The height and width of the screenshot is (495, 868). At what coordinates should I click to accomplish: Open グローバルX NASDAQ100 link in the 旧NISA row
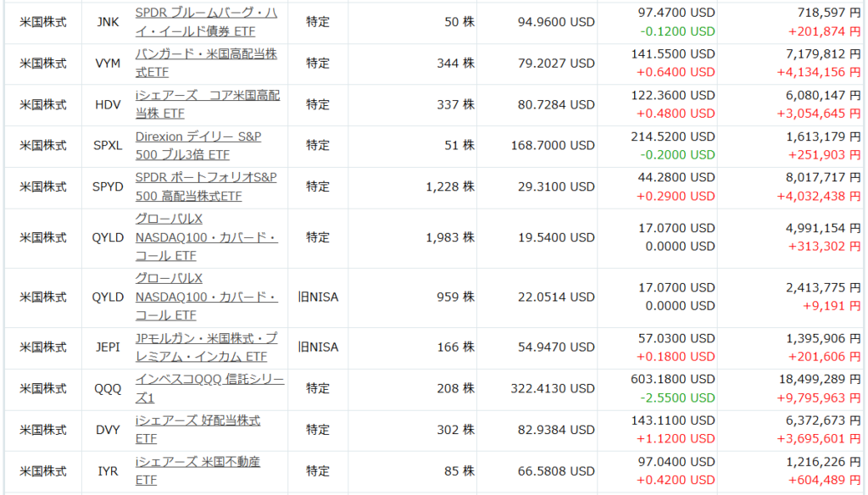tap(206, 297)
